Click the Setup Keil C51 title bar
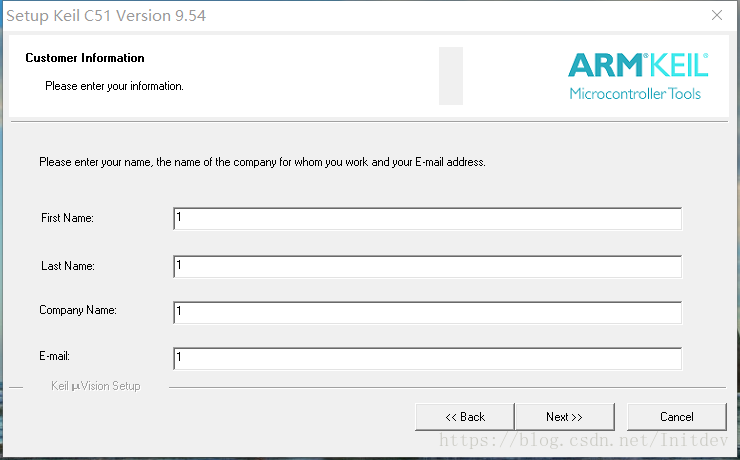The height and width of the screenshot is (460, 740). pos(300,16)
